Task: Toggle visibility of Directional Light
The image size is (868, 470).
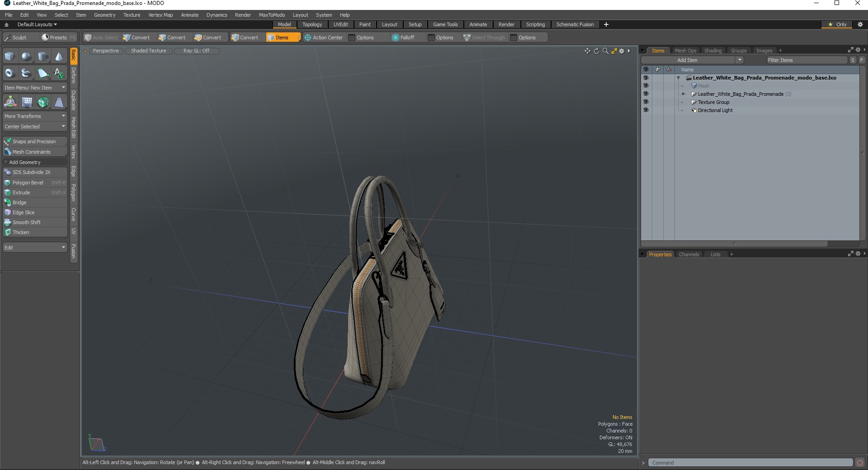Action: click(646, 110)
